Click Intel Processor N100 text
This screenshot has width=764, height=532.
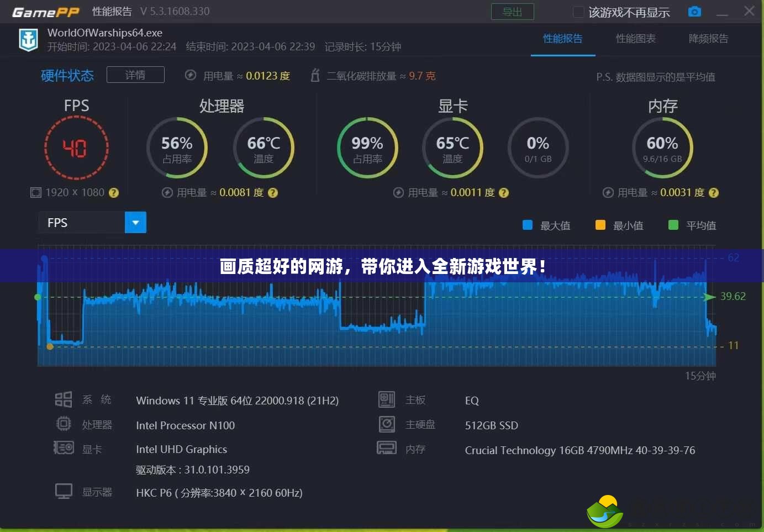tap(186, 425)
